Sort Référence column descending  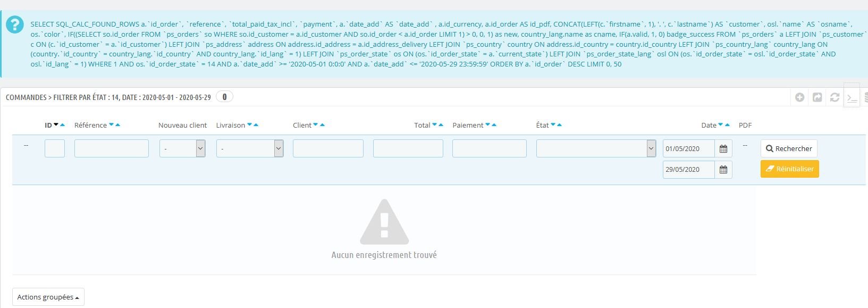(112, 124)
